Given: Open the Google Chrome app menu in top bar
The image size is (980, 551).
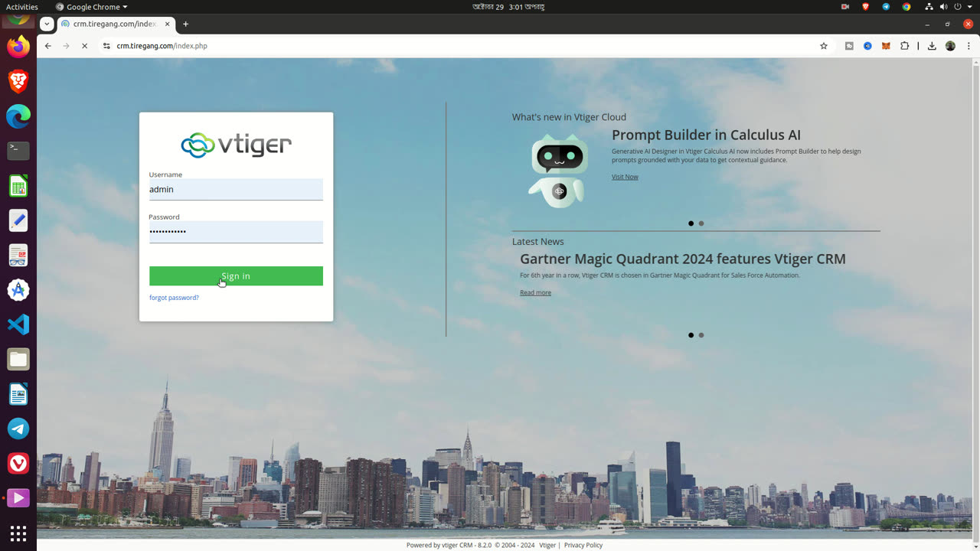Looking at the screenshot, I should click(91, 7).
